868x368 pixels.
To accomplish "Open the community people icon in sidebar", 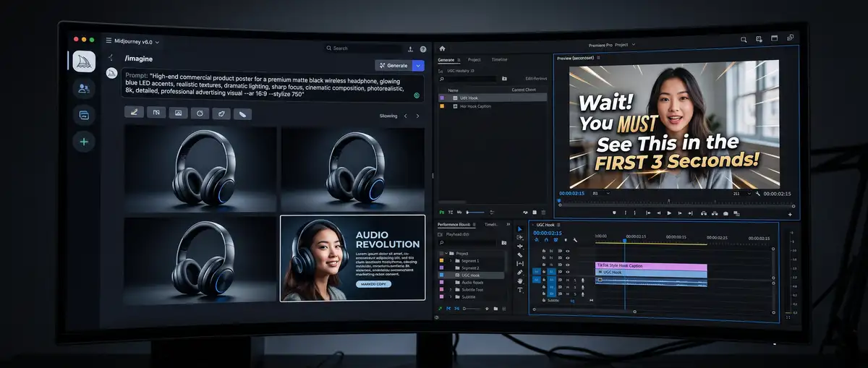I will [x=84, y=88].
